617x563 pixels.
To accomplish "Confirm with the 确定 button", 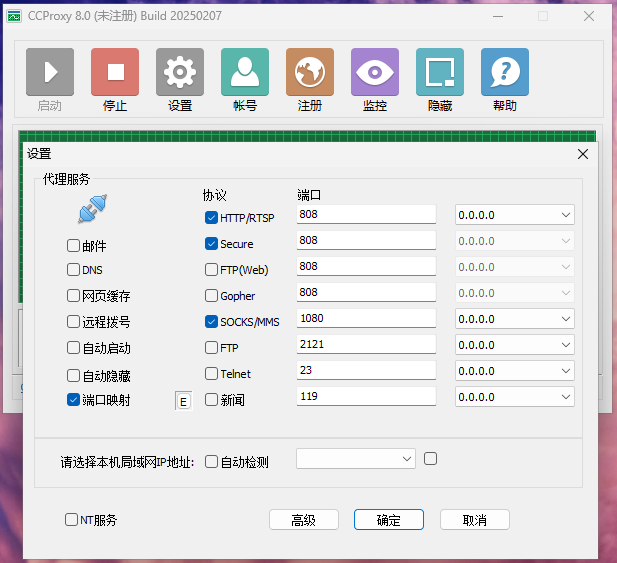I will click(389, 520).
